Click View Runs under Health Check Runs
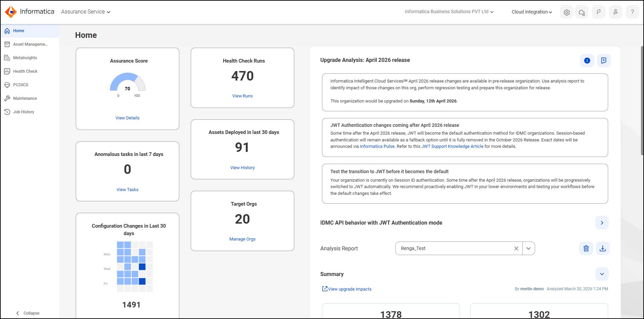 tap(243, 96)
